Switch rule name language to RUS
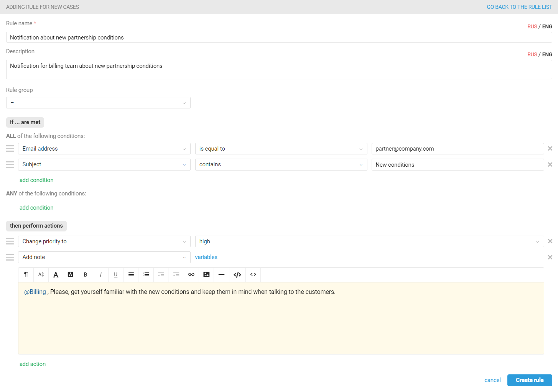The height and width of the screenshot is (392, 558). point(532,26)
